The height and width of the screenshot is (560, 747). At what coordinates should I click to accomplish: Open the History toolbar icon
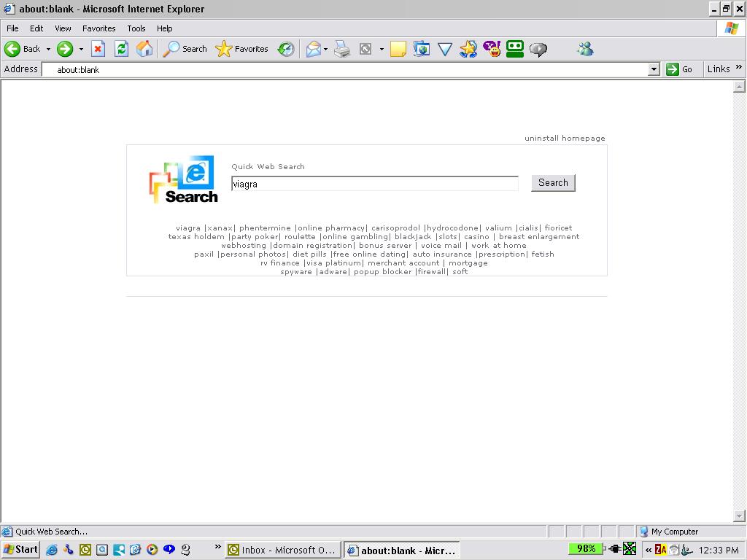tap(286, 49)
